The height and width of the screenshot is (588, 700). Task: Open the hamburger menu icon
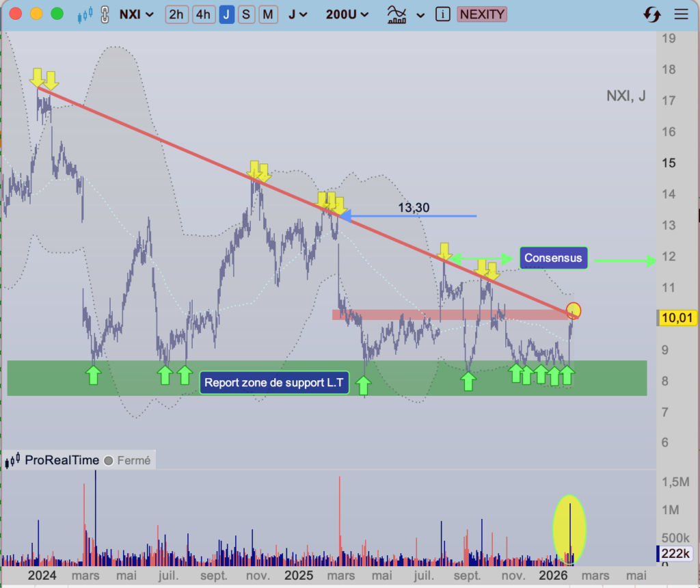tap(681, 15)
